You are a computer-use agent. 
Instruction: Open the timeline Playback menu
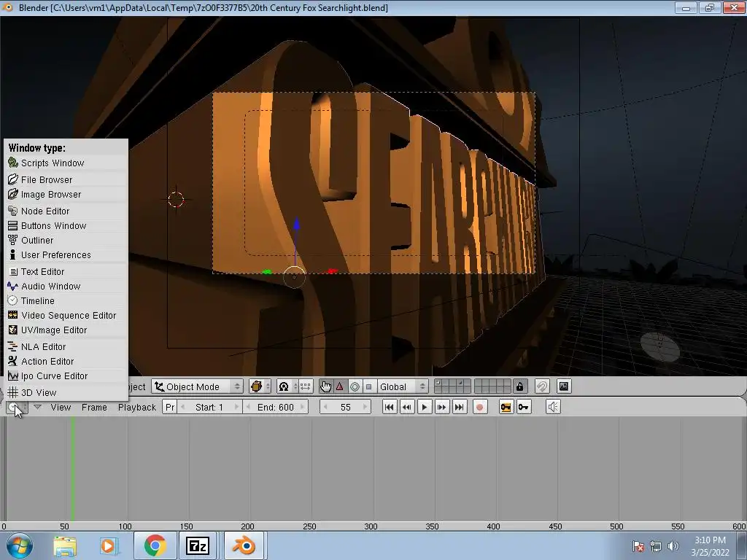[137, 407]
